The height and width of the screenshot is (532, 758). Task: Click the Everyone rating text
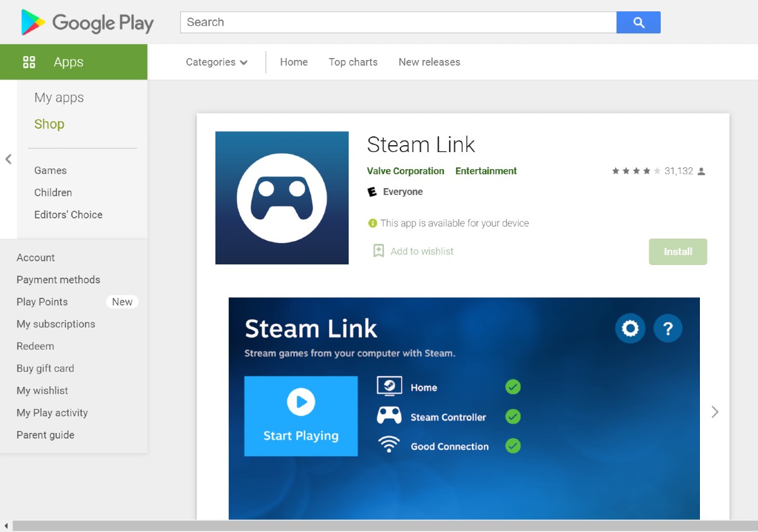403,192
